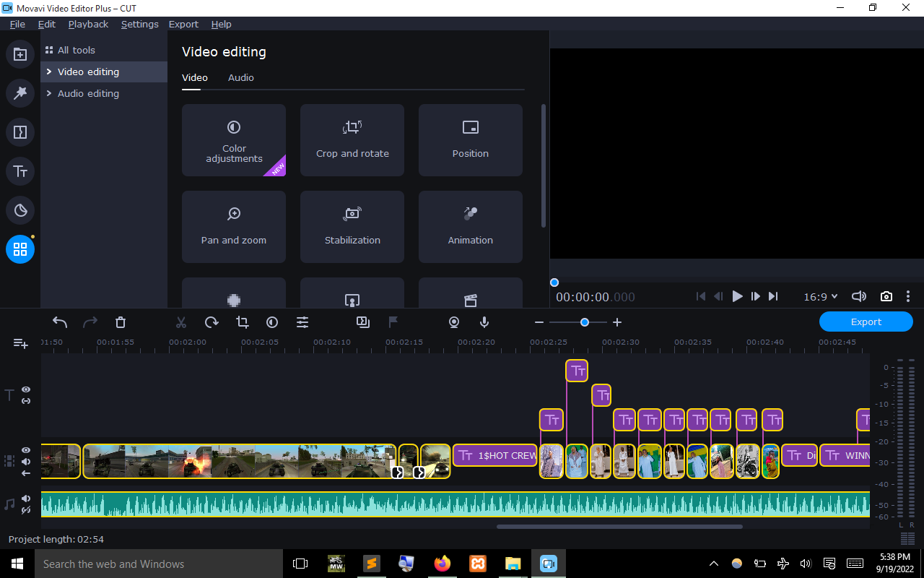
Task: Toggle visibility of the main video track
Action: (26, 450)
